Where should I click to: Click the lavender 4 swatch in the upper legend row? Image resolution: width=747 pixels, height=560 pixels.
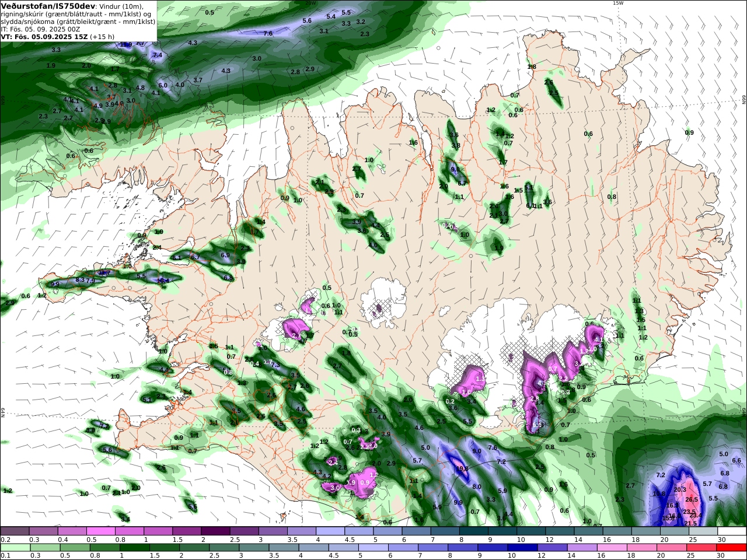[330, 531]
